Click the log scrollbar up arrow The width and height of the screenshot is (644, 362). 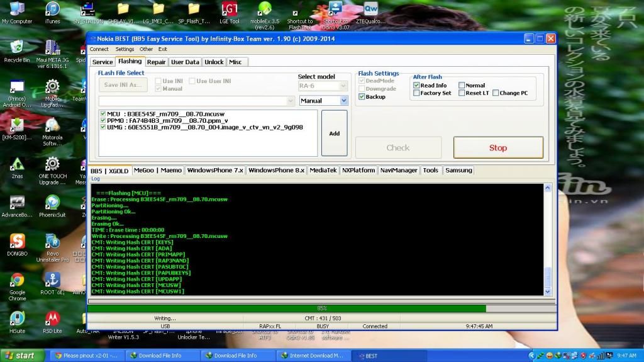point(548,188)
